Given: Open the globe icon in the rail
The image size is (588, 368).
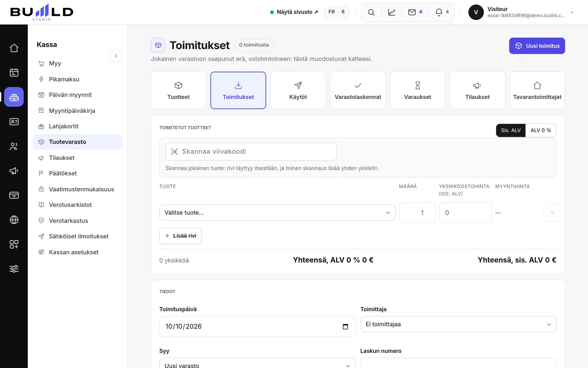Looking at the screenshot, I should [x=14, y=220].
